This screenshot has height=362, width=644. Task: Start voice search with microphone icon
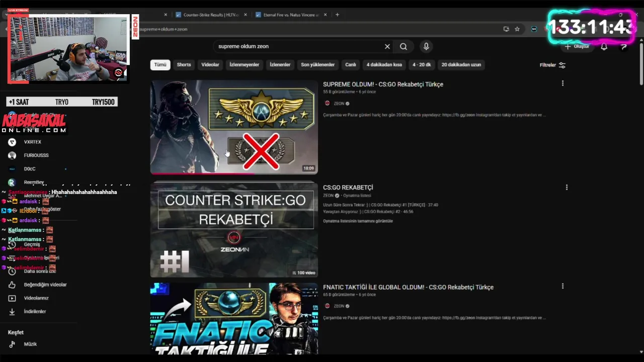pos(426,46)
